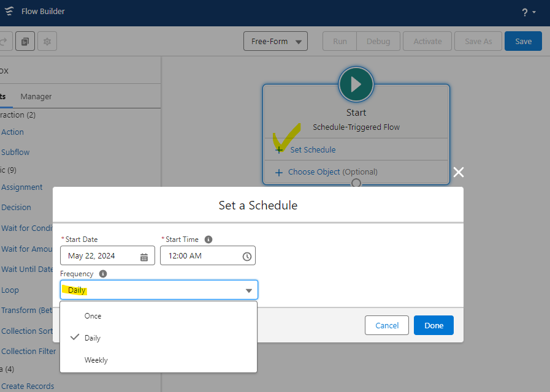Open flow settings gear icon
The image size is (550, 392).
tap(47, 41)
